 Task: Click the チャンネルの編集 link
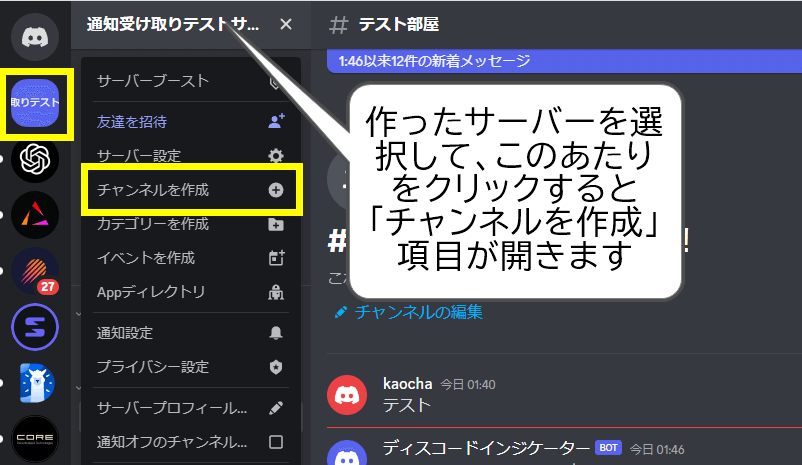coord(418,312)
